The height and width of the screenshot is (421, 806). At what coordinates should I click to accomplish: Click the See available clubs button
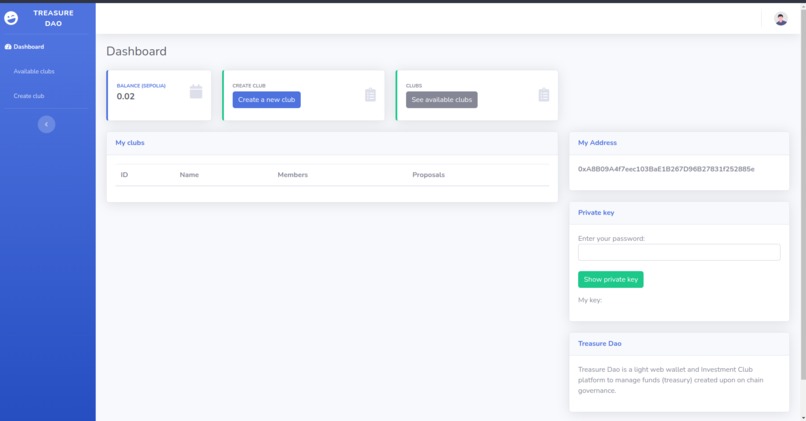coord(442,100)
